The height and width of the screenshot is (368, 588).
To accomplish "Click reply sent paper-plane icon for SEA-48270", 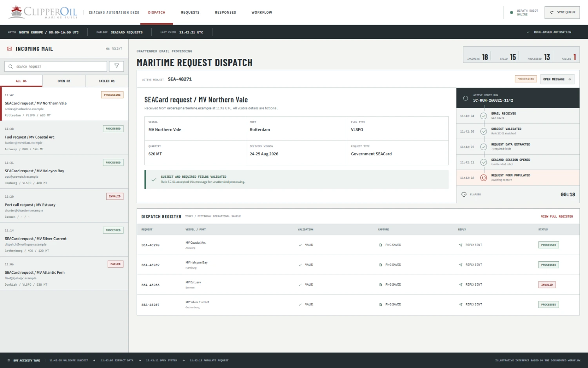I will tap(461, 245).
